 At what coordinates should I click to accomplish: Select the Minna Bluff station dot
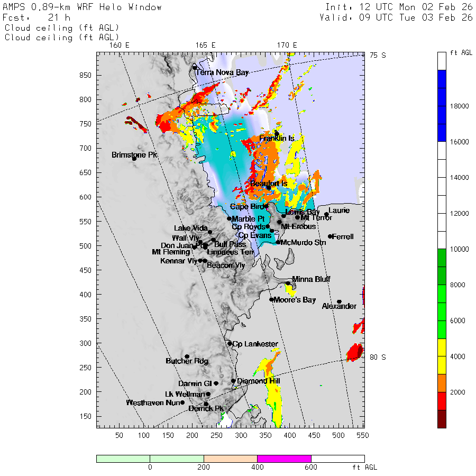(288, 283)
